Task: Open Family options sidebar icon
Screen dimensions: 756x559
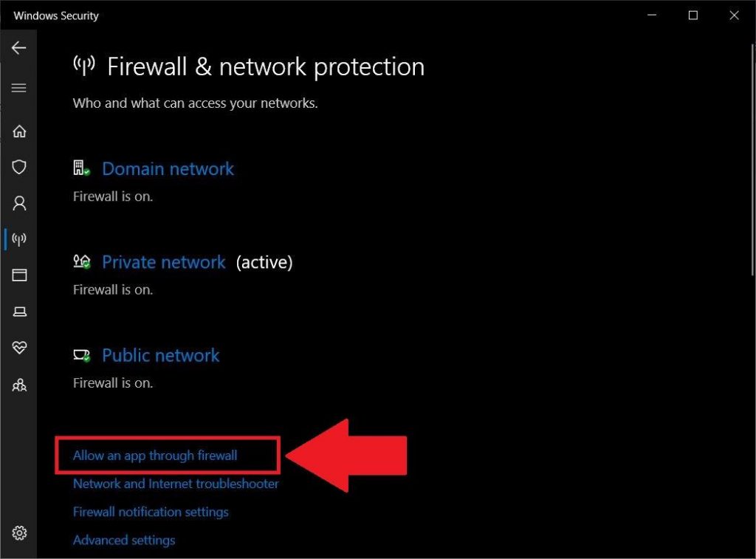Action: point(19,384)
